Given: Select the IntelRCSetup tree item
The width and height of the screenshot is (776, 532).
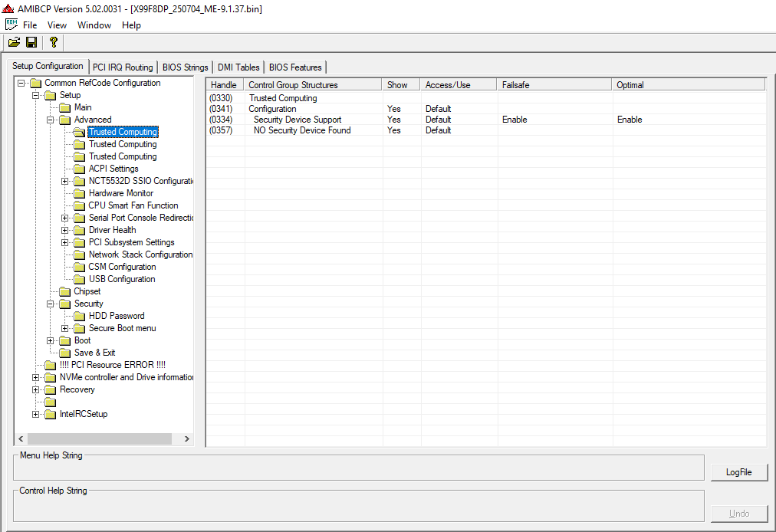Looking at the screenshot, I should (x=84, y=414).
